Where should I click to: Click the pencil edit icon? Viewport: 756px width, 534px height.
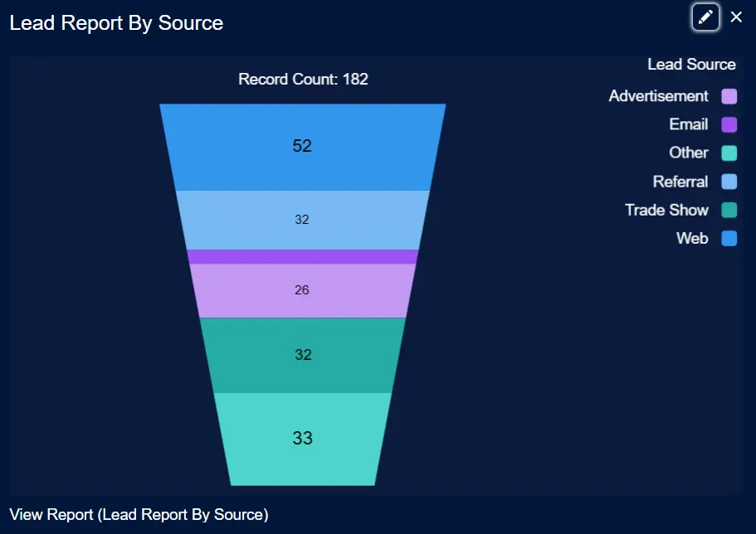pos(705,17)
